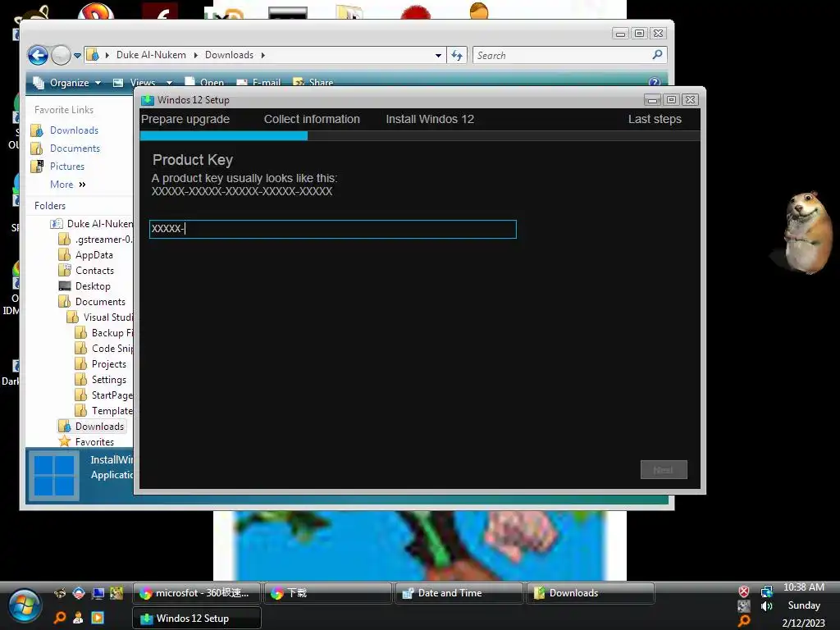Click the search magnifier icon in Explorer
Screen dimensions: 840x630
pyautogui.click(x=657, y=55)
